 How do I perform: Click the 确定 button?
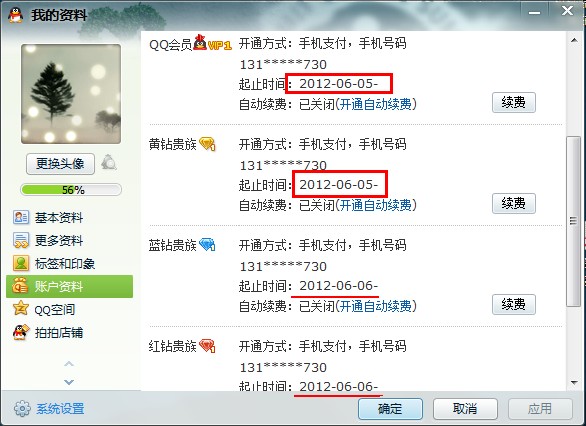pos(391,409)
